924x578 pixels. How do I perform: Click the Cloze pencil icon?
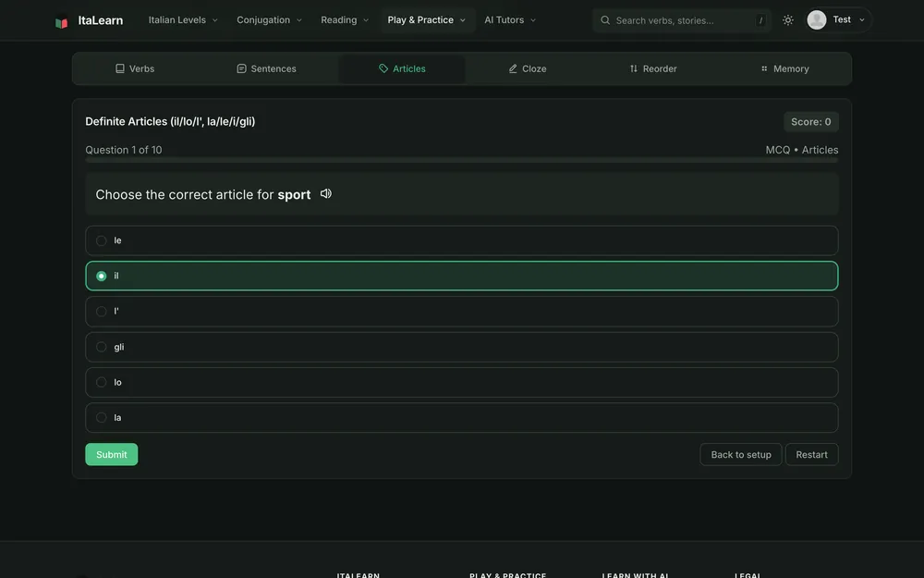tap(513, 68)
